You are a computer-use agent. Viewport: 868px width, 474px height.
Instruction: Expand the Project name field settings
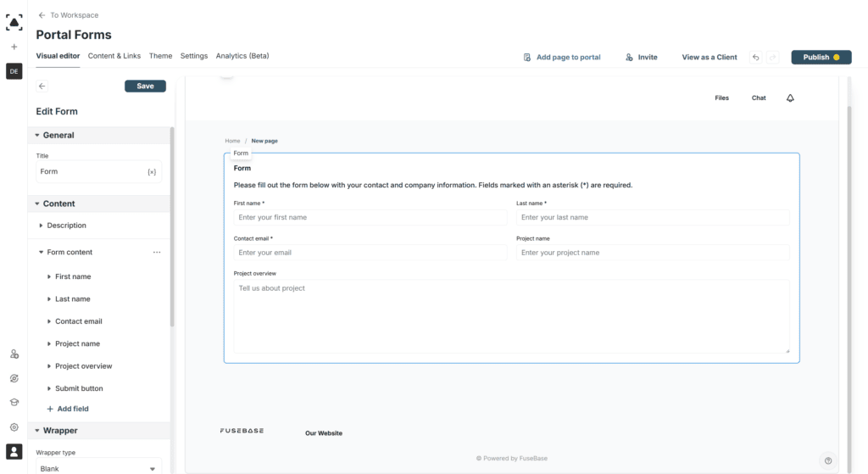(49, 344)
